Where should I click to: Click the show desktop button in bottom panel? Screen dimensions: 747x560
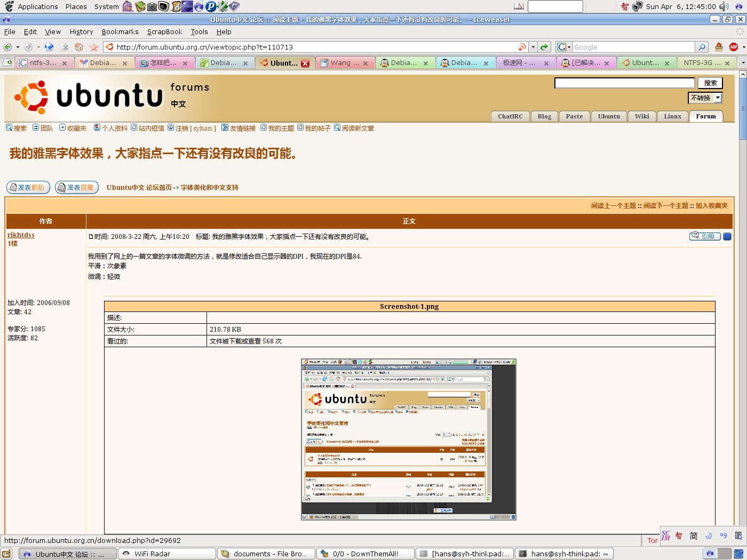click(x=6, y=554)
